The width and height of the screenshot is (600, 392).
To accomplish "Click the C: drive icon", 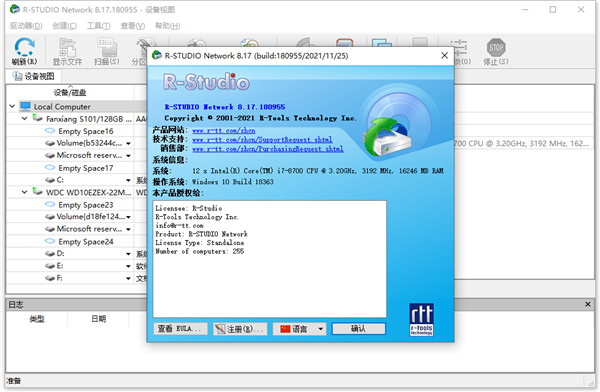I will (50, 180).
